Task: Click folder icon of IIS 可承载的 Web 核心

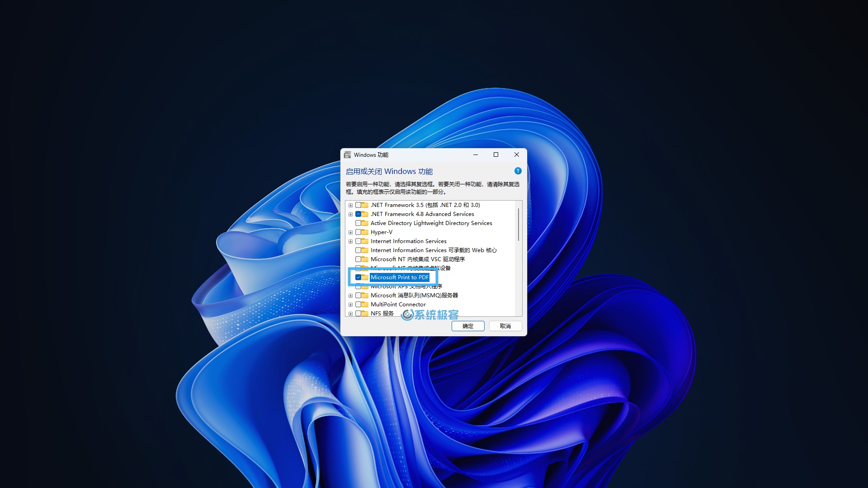Action: click(365, 250)
